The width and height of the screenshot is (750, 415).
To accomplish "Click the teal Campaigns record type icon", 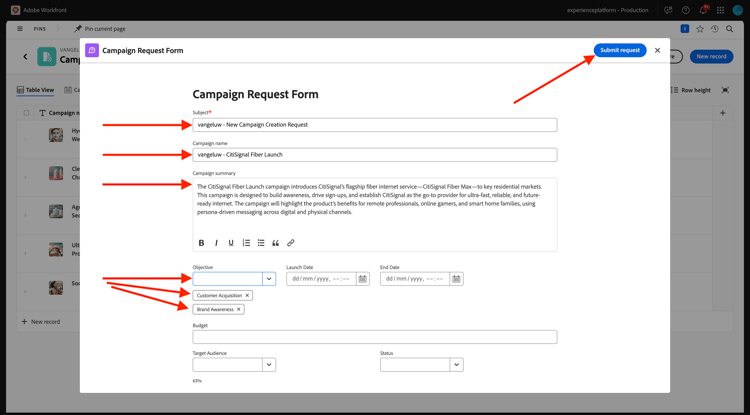I will tap(46, 56).
